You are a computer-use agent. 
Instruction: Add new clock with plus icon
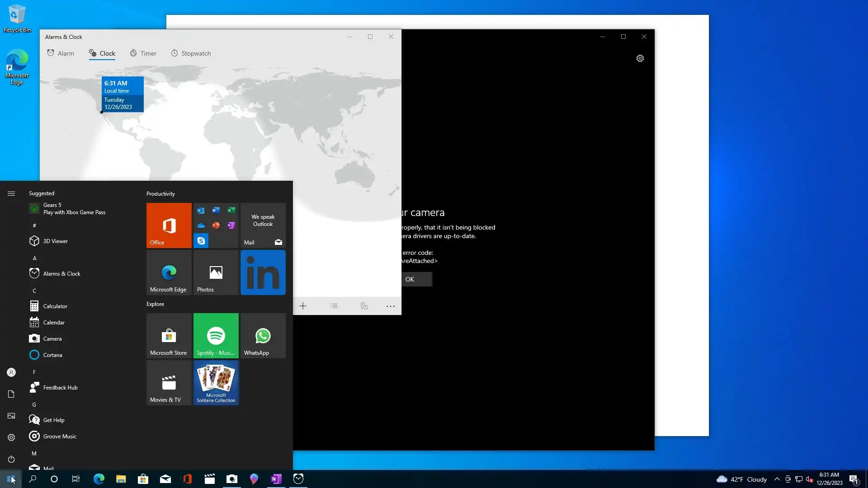tap(303, 306)
